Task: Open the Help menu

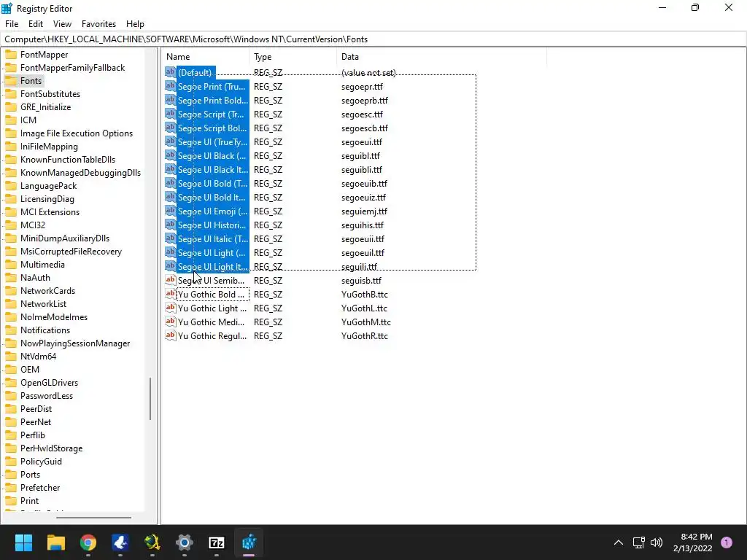Action: point(135,24)
